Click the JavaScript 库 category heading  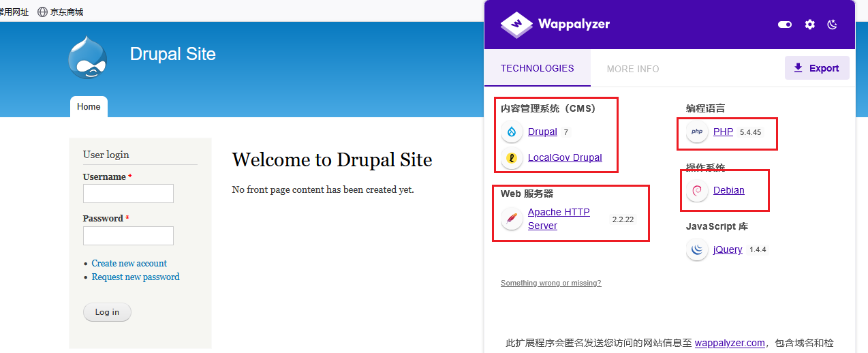tap(717, 226)
